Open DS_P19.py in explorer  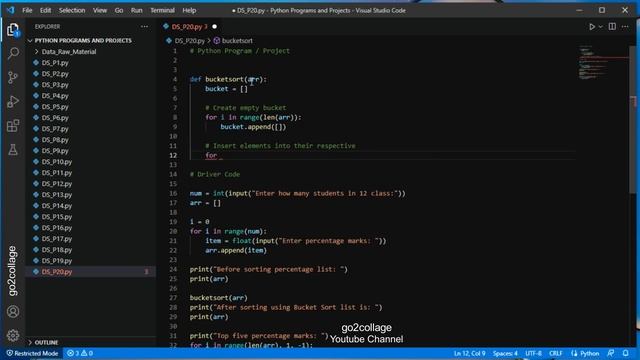(57, 261)
